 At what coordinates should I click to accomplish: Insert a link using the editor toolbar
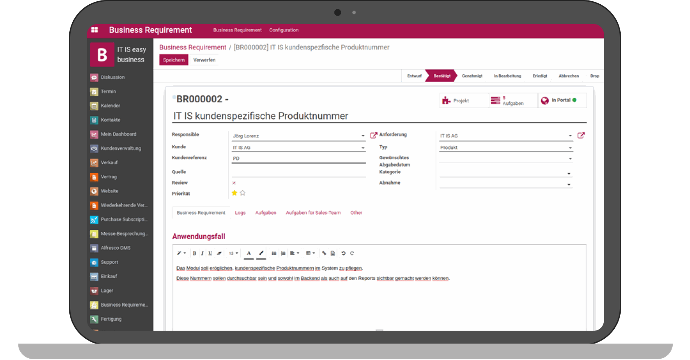pyautogui.click(x=324, y=253)
